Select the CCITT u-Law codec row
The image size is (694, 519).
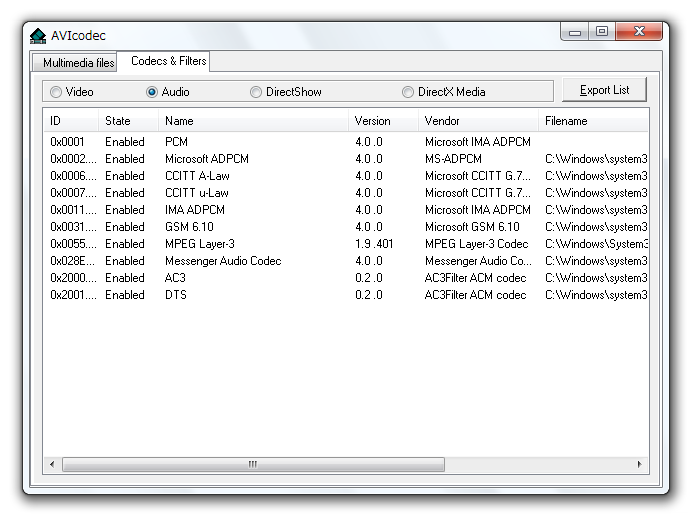pyautogui.click(x=346, y=193)
